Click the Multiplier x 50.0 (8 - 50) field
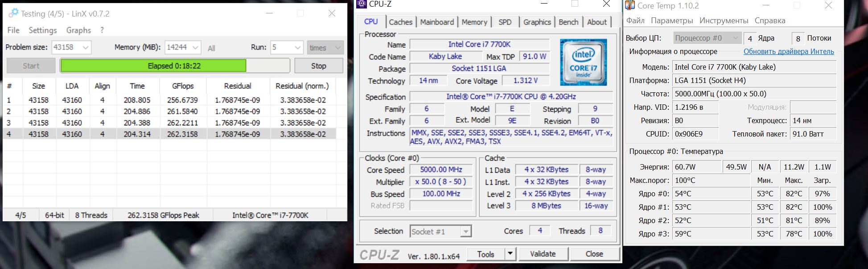Viewport: 868px width, 269px height. 441,182
